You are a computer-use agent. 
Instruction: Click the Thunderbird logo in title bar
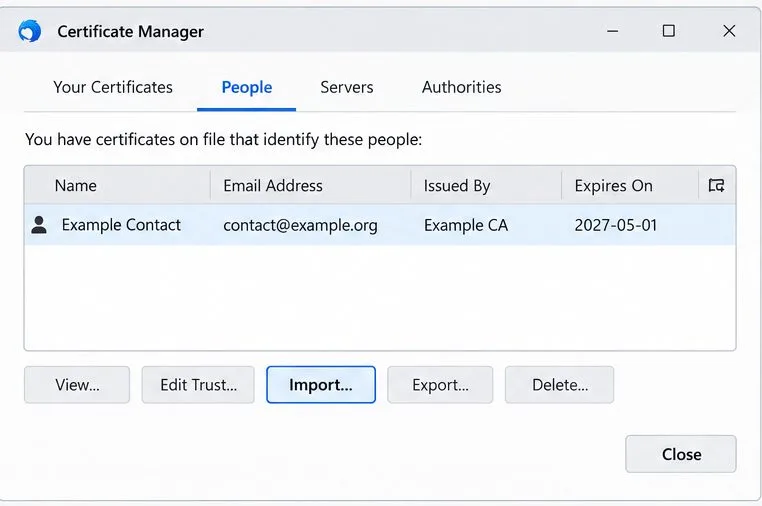(x=30, y=31)
